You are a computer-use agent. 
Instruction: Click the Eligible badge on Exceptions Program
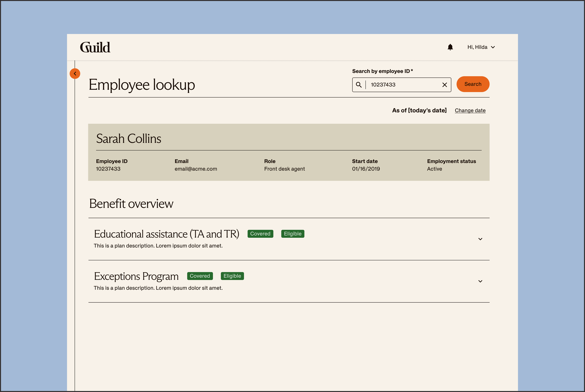(232, 276)
